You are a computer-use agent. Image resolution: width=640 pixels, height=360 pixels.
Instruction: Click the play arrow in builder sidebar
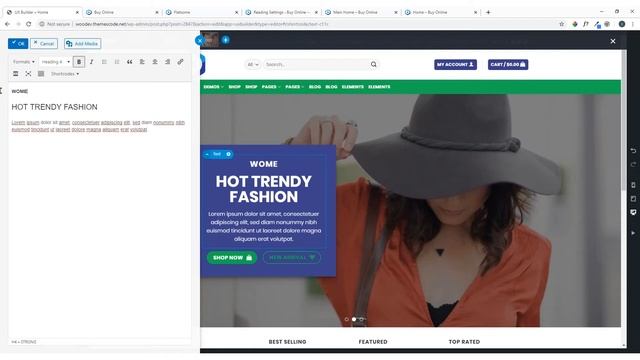(x=633, y=233)
